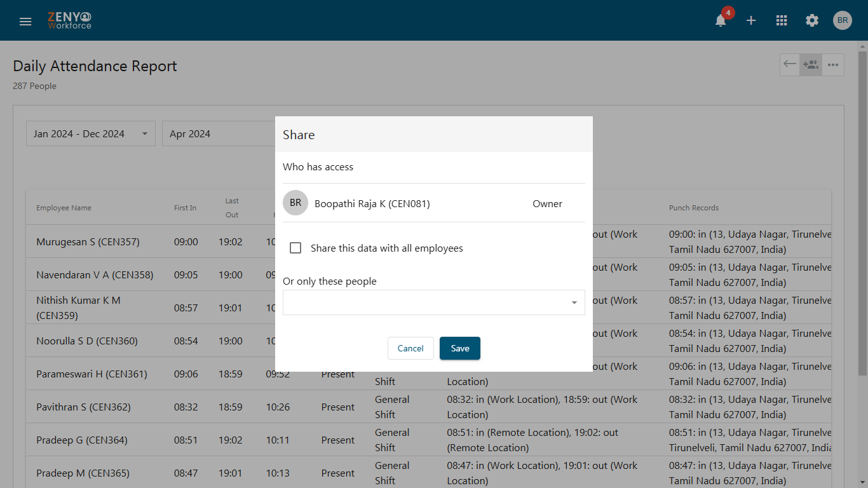
Task: Open the Or only these people dropdown
Action: [434, 302]
